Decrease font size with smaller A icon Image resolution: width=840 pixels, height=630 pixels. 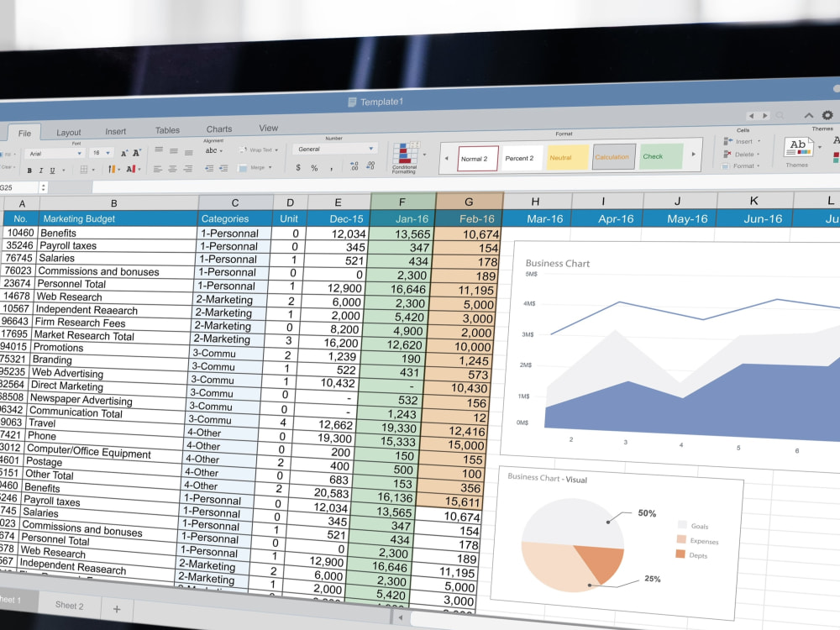point(124,153)
